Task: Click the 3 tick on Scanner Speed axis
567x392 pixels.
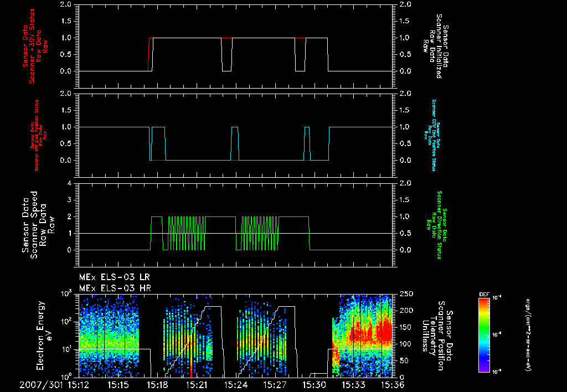Action: tap(69, 200)
